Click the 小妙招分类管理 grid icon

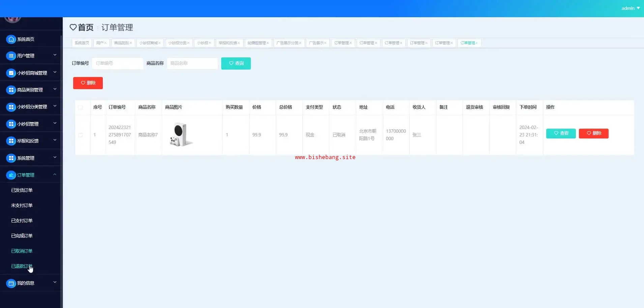11,107
